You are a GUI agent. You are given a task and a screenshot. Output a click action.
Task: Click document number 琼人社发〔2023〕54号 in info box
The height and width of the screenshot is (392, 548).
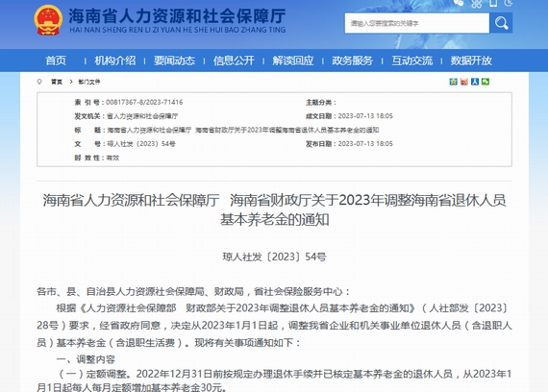[x=140, y=143]
